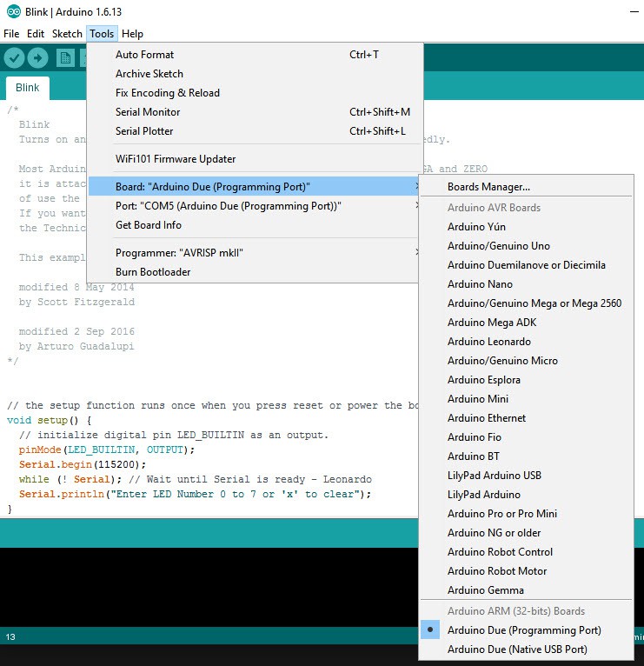
Task: Select Arduino Ethernet board
Action: pos(527,417)
